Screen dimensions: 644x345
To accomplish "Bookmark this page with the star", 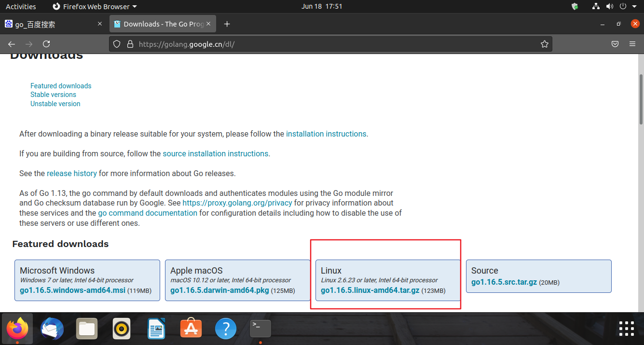I will 545,44.
